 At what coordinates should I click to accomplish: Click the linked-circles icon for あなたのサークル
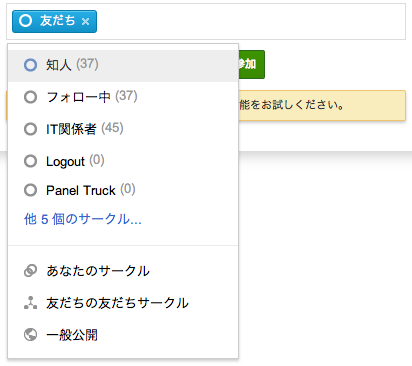(x=30, y=271)
